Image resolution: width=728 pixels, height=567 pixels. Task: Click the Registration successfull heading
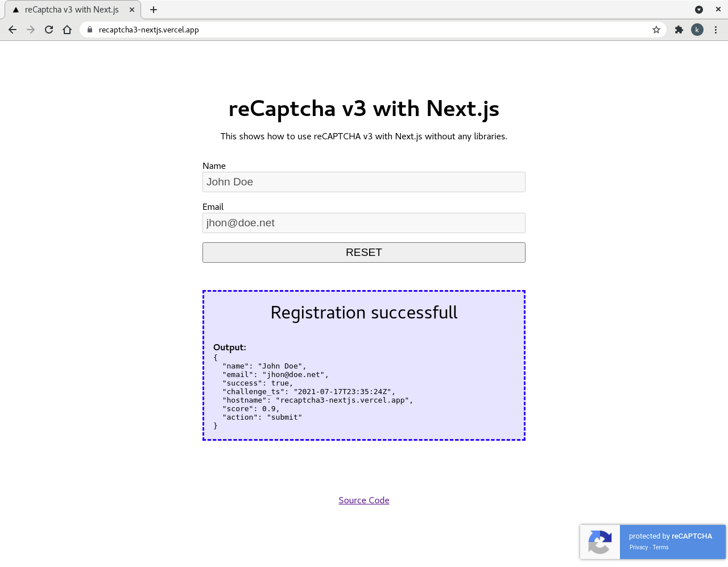coord(364,313)
